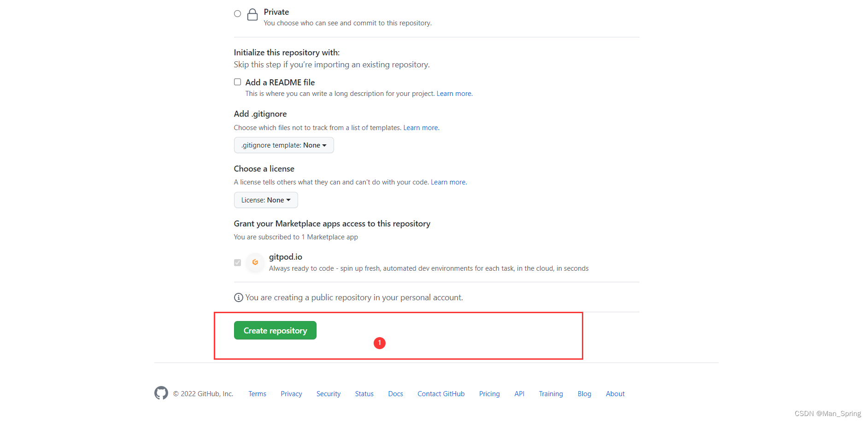
Task: Open Status footer link
Action: (364, 394)
